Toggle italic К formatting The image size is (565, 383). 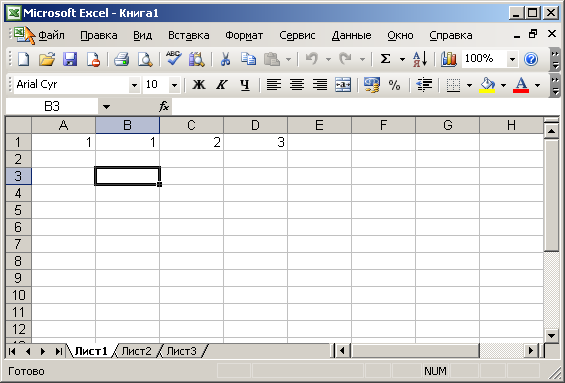221,85
